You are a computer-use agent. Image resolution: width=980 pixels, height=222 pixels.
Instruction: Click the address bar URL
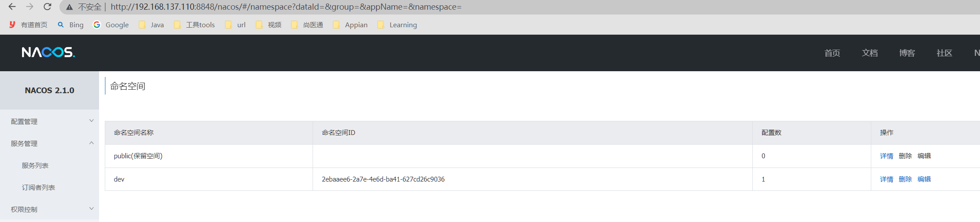point(286,7)
